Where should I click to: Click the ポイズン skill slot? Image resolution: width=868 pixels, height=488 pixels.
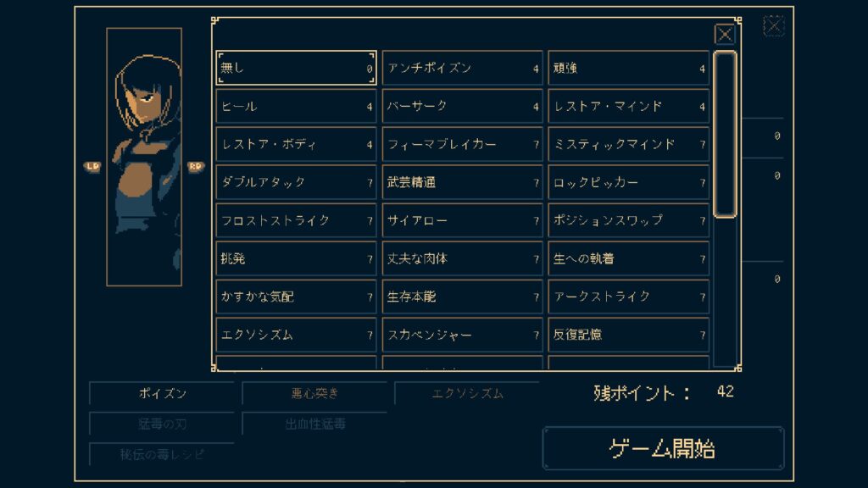[162, 394]
